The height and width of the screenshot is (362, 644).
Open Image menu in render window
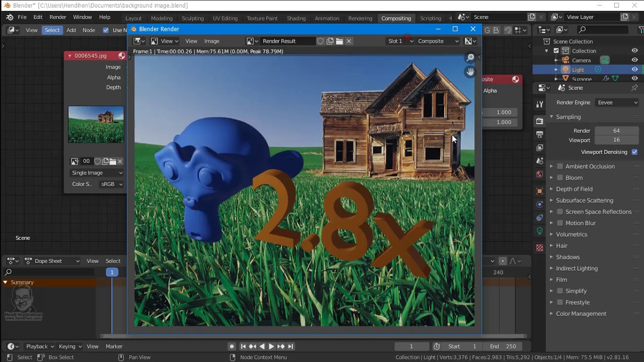[212, 41]
